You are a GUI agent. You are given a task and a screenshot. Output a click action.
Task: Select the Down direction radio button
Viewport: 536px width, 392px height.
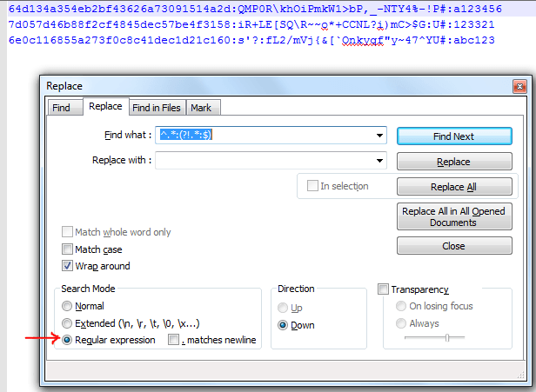283,324
